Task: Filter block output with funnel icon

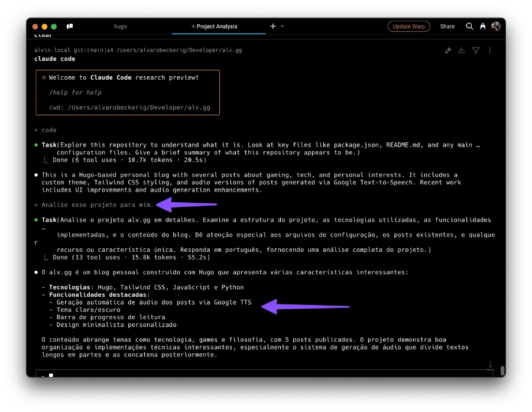Action: pos(476,51)
